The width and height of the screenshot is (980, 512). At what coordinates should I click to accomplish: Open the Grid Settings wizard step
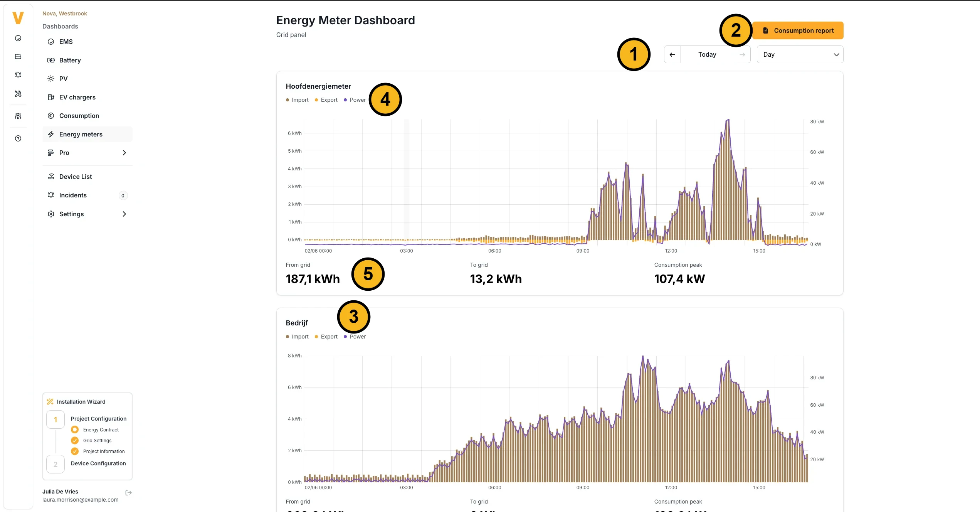(x=91, y=440)
